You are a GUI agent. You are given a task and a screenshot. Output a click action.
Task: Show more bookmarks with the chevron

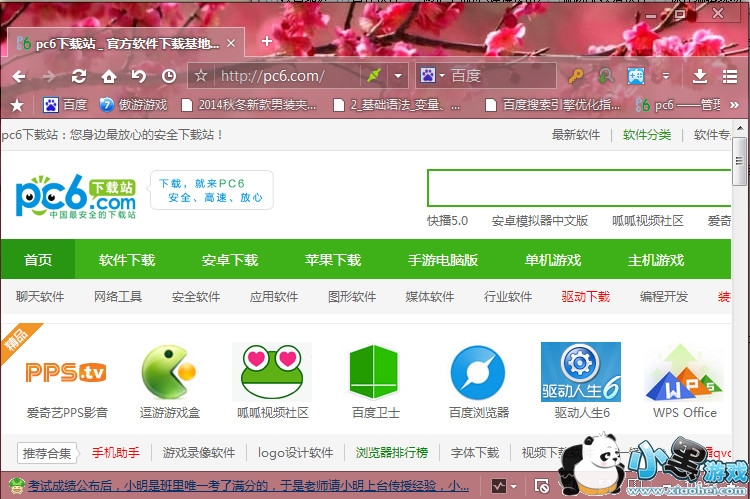[x=734, y=105]
